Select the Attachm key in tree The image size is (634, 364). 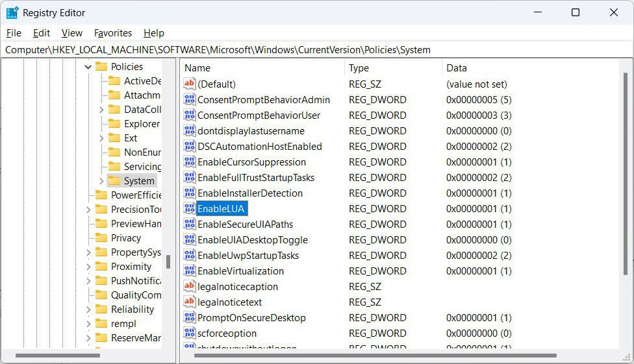point(142,95)
